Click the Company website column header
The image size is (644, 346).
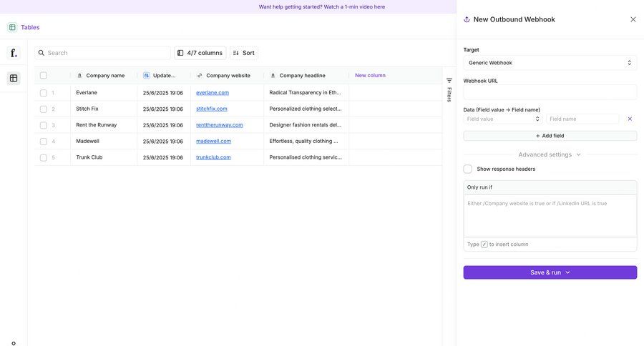pyautogui.click(x=227, y=76)
